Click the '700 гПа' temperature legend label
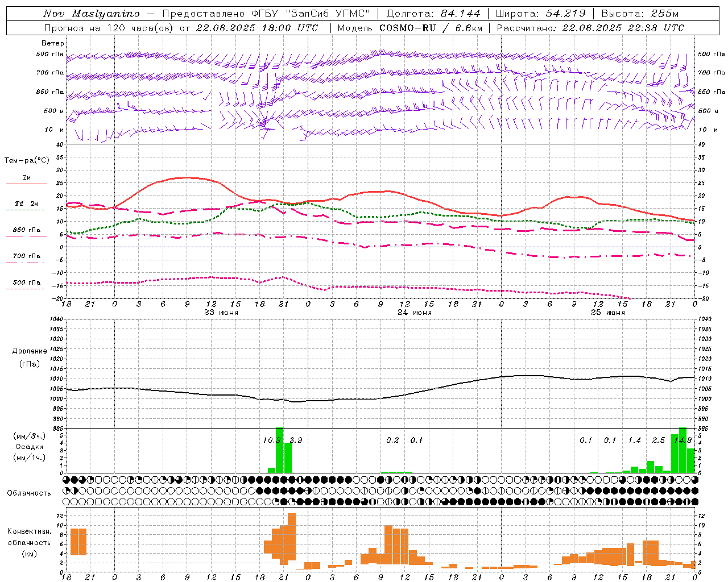 click(x=27, y=256)
